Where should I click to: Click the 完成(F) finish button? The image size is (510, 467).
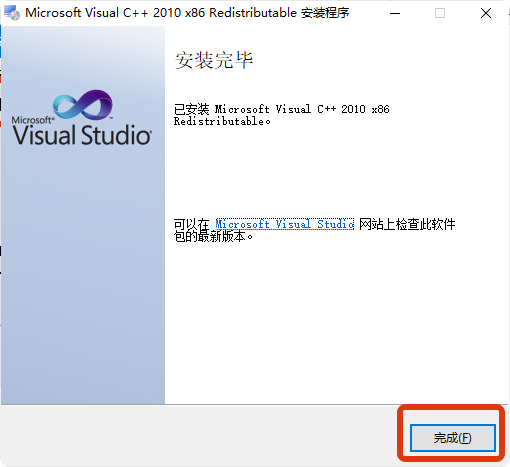[453, 438]
